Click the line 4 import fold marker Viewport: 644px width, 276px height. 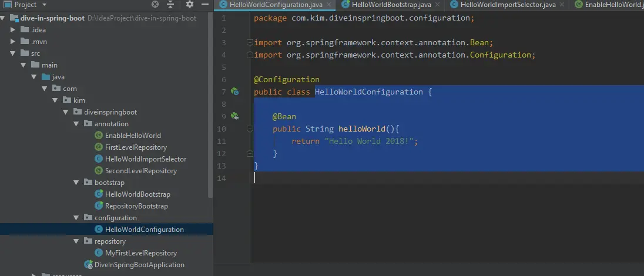point(249,55)
